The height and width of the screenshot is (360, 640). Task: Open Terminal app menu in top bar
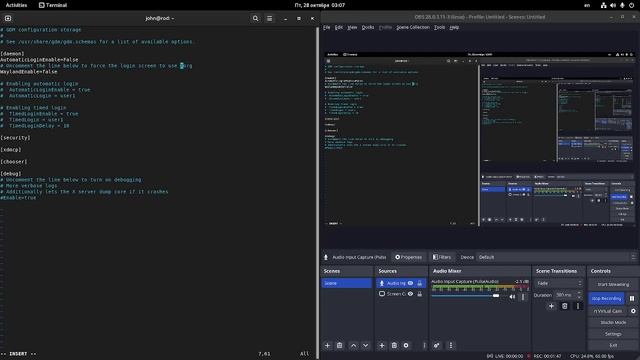[x=53, y=5]
